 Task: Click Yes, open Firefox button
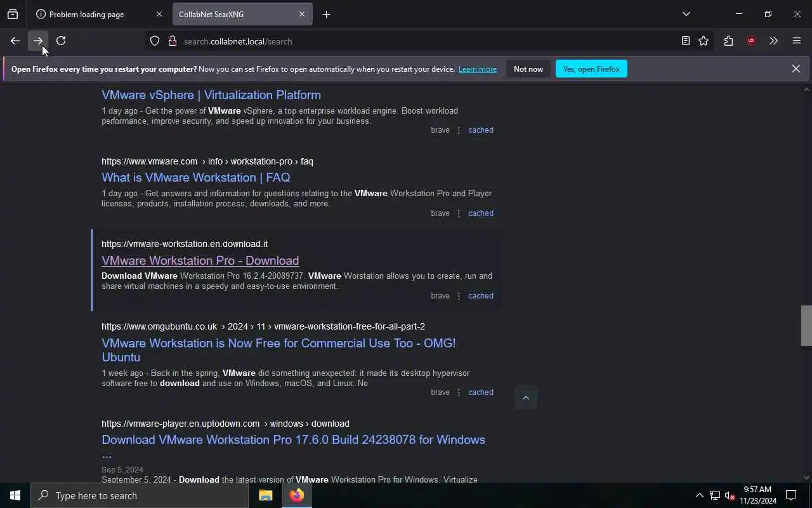point(591,69)
